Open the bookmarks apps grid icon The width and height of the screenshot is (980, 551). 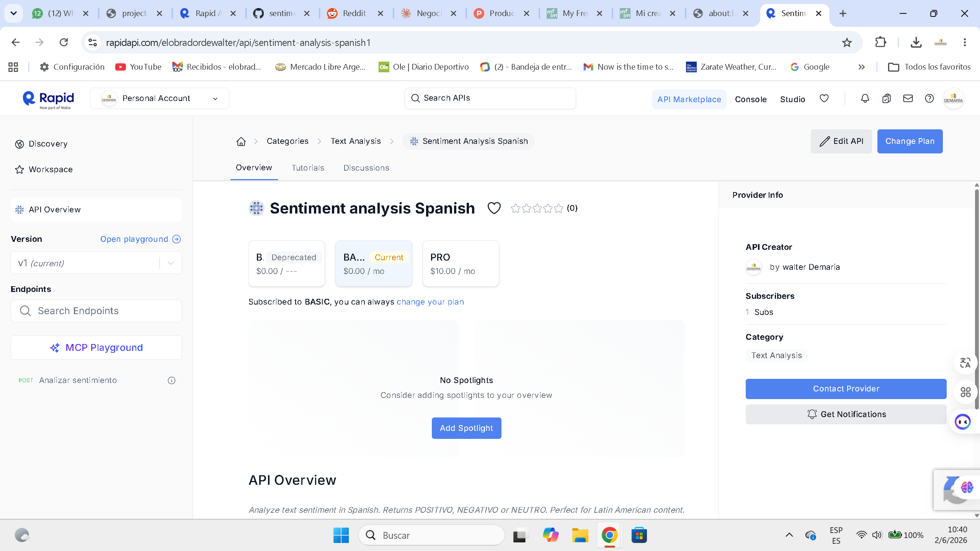coord(13,67)
